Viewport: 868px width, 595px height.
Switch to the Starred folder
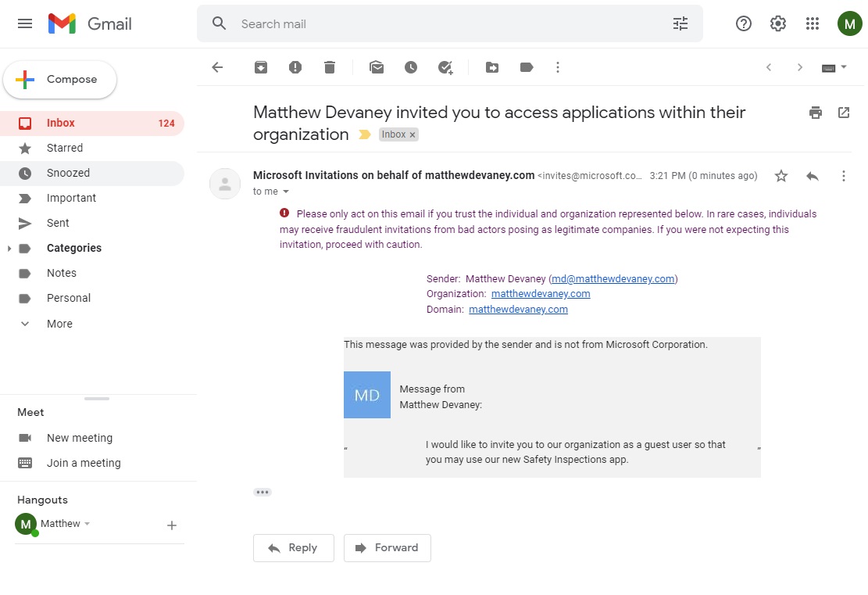click(64, 148)
